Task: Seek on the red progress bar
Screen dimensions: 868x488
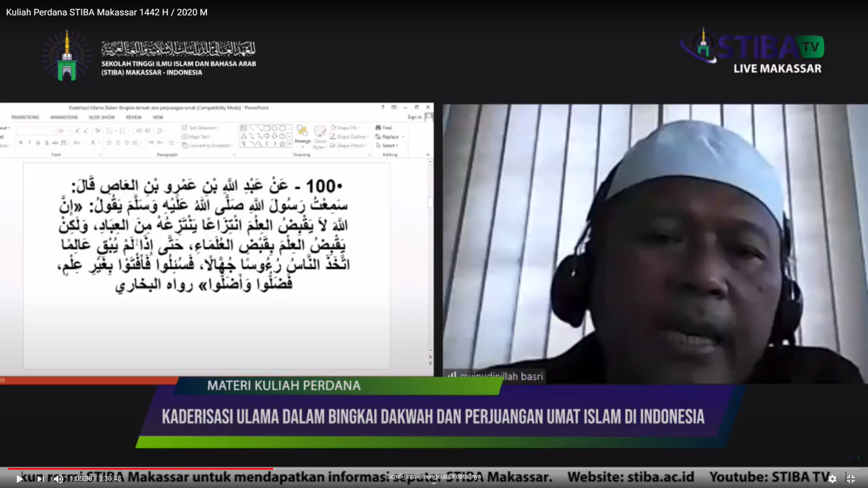Action: tap(140, 469)
